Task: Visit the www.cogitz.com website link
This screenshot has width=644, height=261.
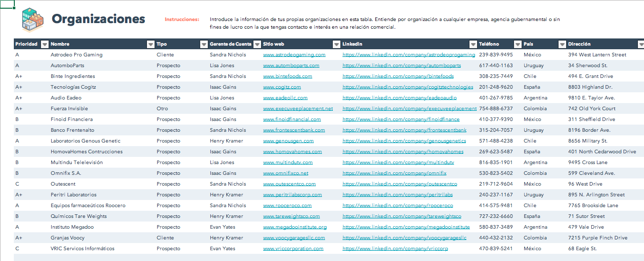Action: point(282,87)
